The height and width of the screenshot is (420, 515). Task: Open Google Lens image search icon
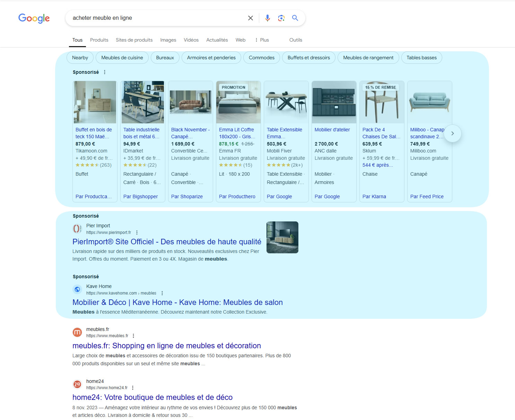281,18
